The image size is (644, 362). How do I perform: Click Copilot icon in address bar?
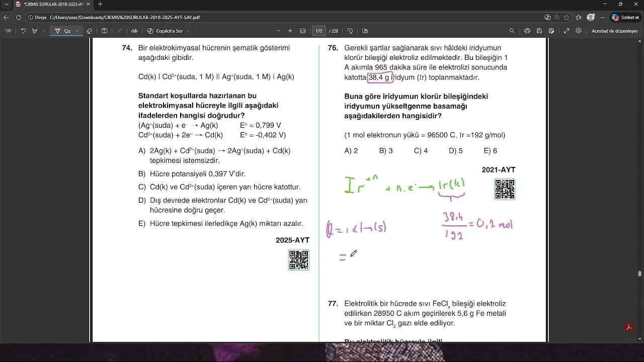pyautogui.click(x=548, y=17)
